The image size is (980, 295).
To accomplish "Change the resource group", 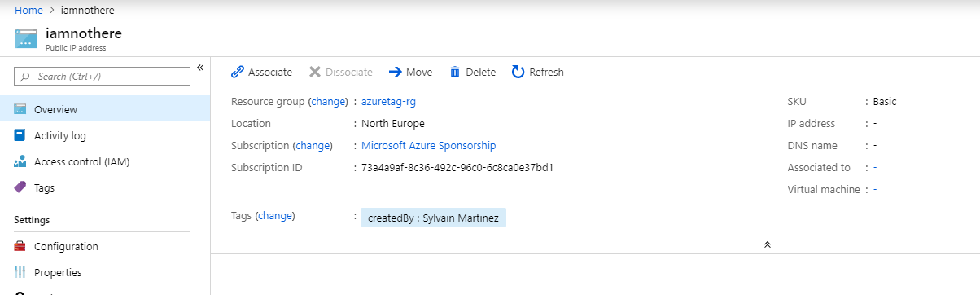I will click(x=327, y=102).
